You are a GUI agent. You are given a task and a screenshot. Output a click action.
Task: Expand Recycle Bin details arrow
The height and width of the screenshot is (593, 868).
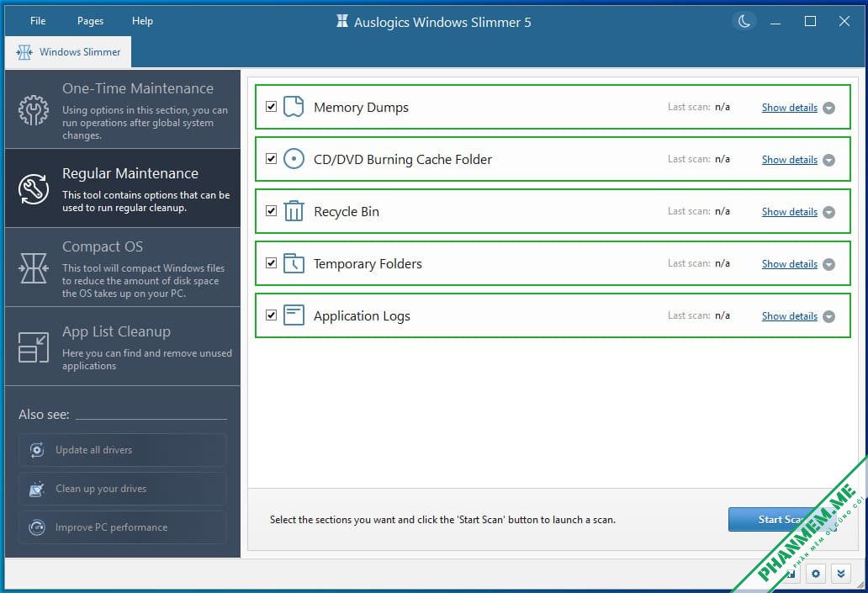[x=828, y=212]
